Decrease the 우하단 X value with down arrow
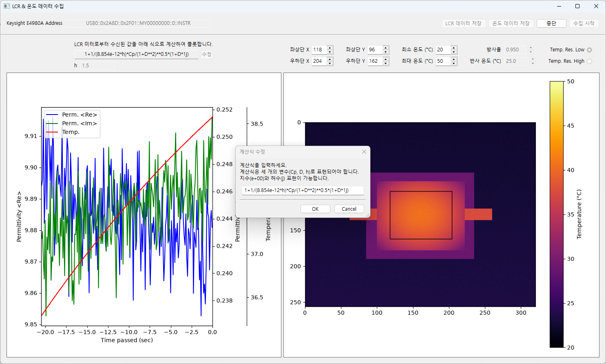 (x=330, y=63)
